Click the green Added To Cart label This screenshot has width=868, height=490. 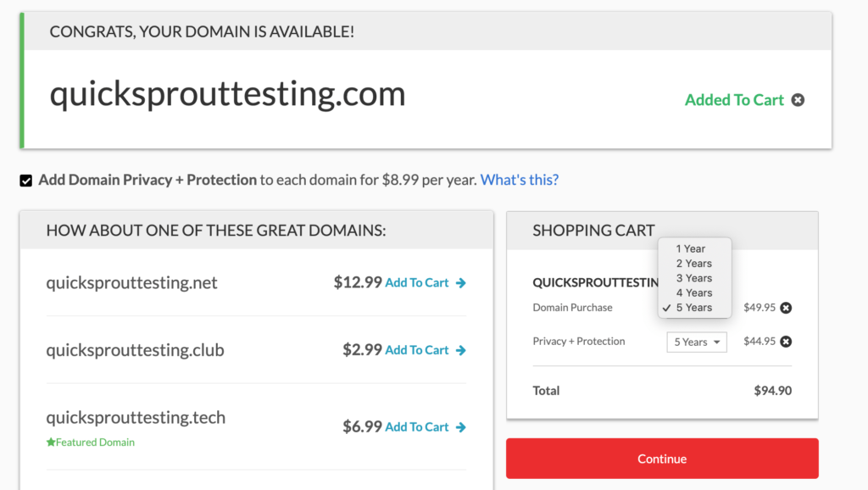(734, 100)
